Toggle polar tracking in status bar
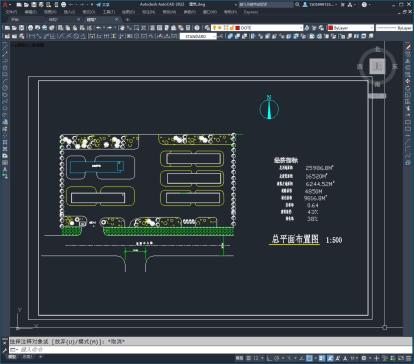Image resolution: width=414 pixels, height=364 pixels. pos(277,358)
